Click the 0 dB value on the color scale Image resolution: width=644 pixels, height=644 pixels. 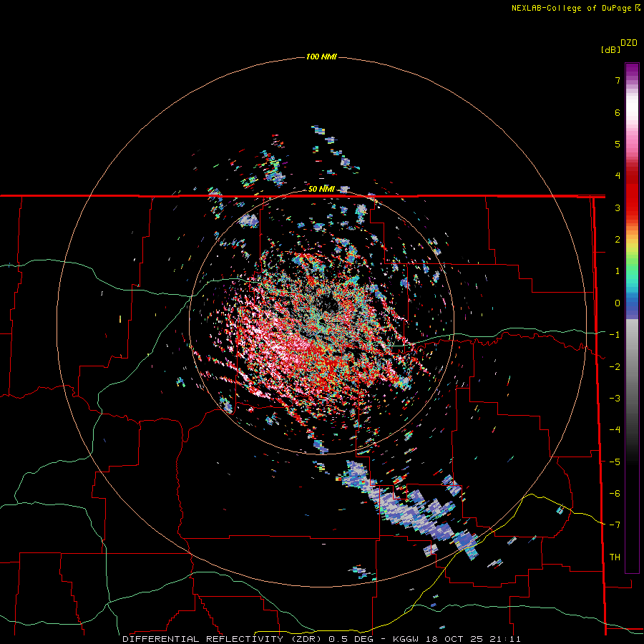pos(618,303)
